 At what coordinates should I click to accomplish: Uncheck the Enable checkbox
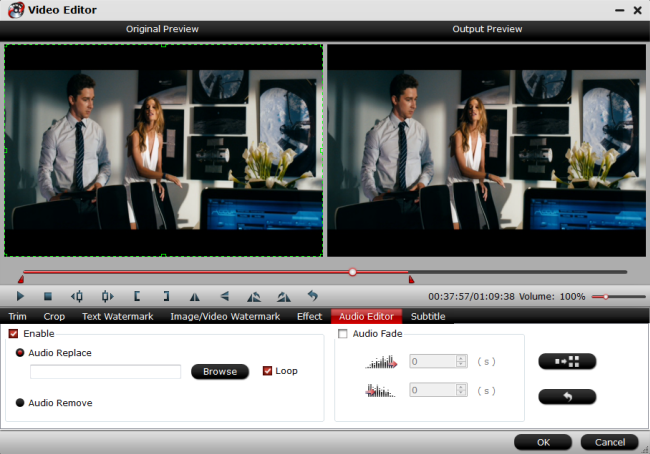coord(13,334)
